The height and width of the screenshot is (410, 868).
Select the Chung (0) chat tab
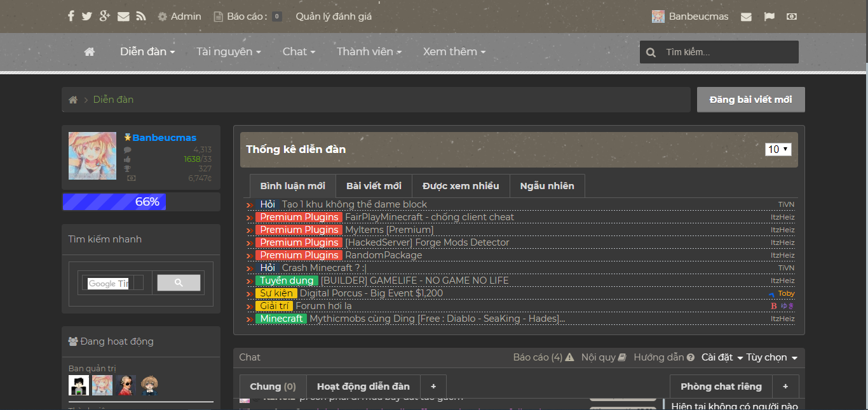click(x=273, y=387)
